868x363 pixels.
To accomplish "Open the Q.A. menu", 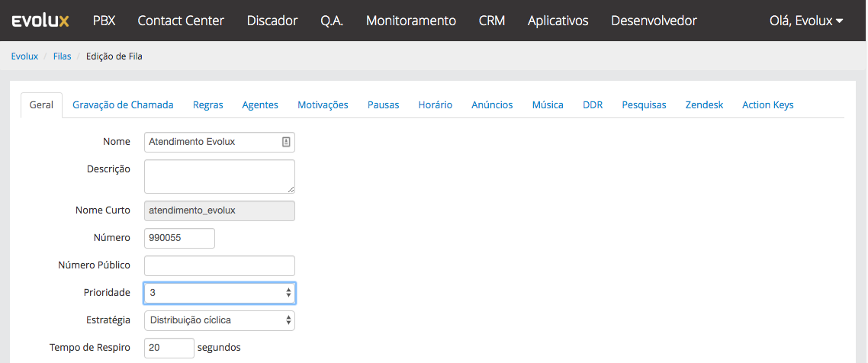I will tap(332, 21).
